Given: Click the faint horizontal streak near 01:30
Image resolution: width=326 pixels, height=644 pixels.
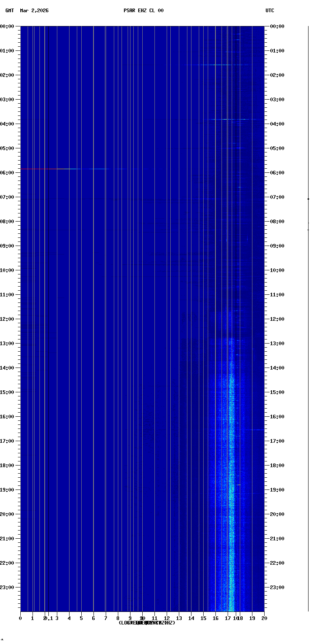Looking at the screenshot, I should click(x=215, y=65).
